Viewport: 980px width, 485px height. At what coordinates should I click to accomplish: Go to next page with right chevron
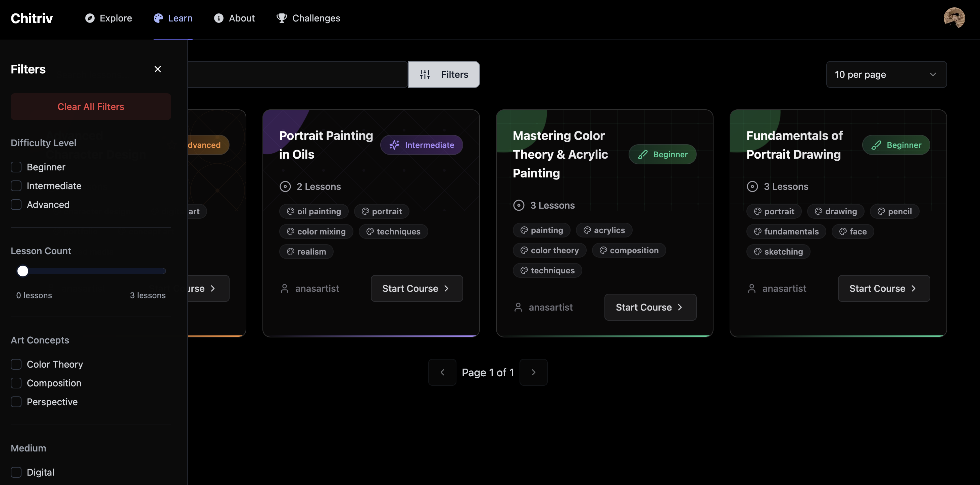[x=533, y=373]
